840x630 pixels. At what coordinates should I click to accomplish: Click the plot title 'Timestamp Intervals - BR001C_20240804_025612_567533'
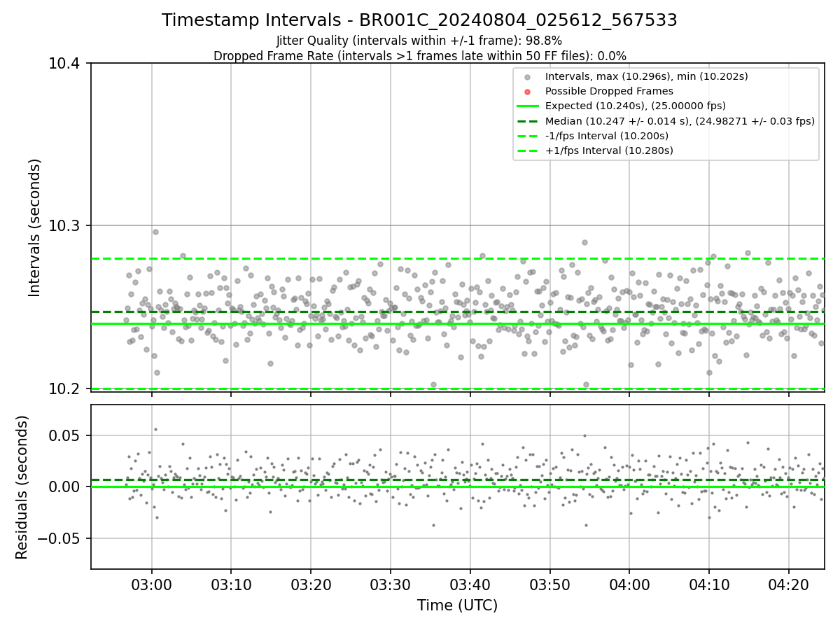click(x=419, y=20)
